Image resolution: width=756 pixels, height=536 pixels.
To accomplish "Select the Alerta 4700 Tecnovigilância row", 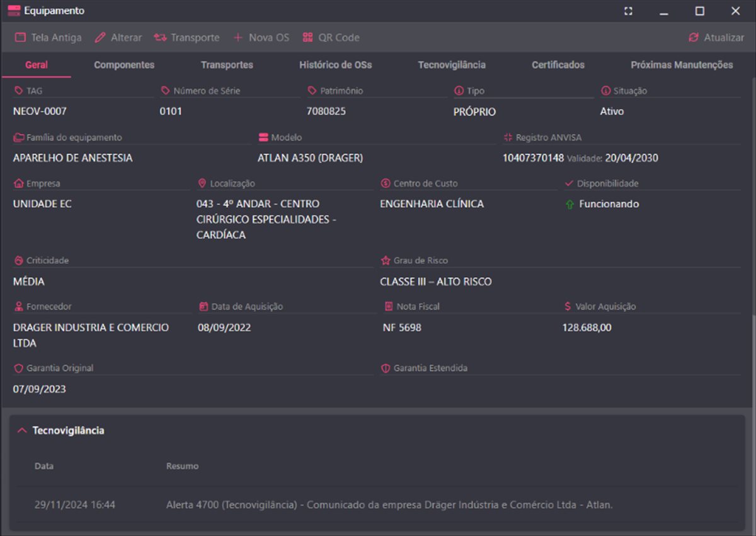I will click(x=378, y=505).
